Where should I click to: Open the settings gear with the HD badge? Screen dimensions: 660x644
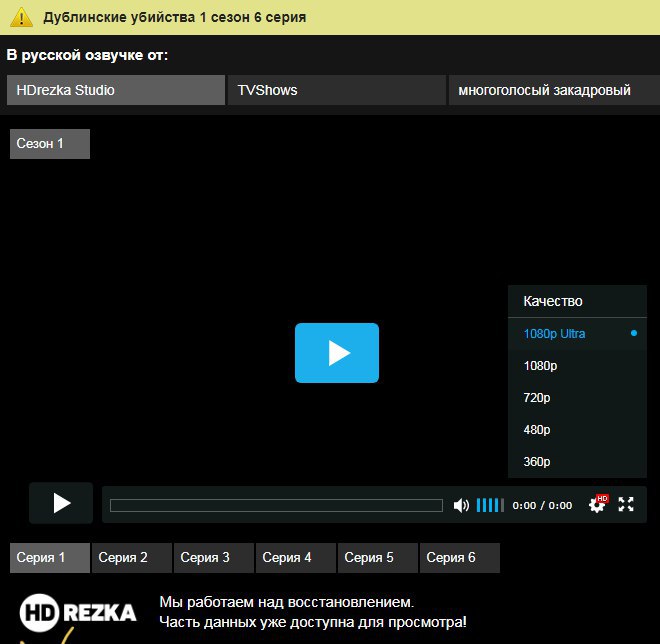pos(598,503)
